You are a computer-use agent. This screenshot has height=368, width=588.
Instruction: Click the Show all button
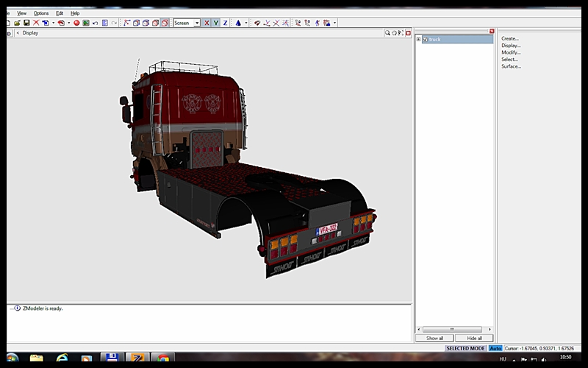[434, 338]
